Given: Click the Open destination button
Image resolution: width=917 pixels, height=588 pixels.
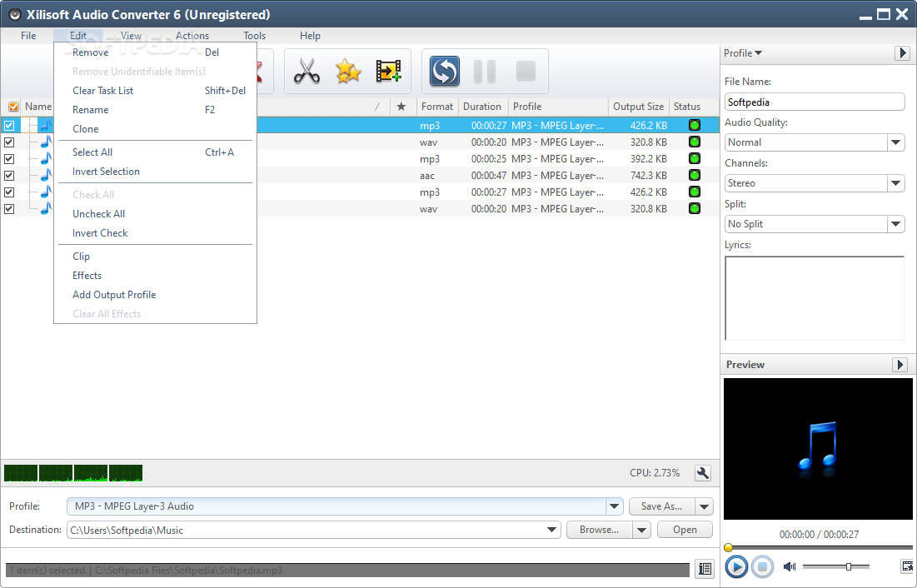Looking at the screenshot, I should click(685, 530).
